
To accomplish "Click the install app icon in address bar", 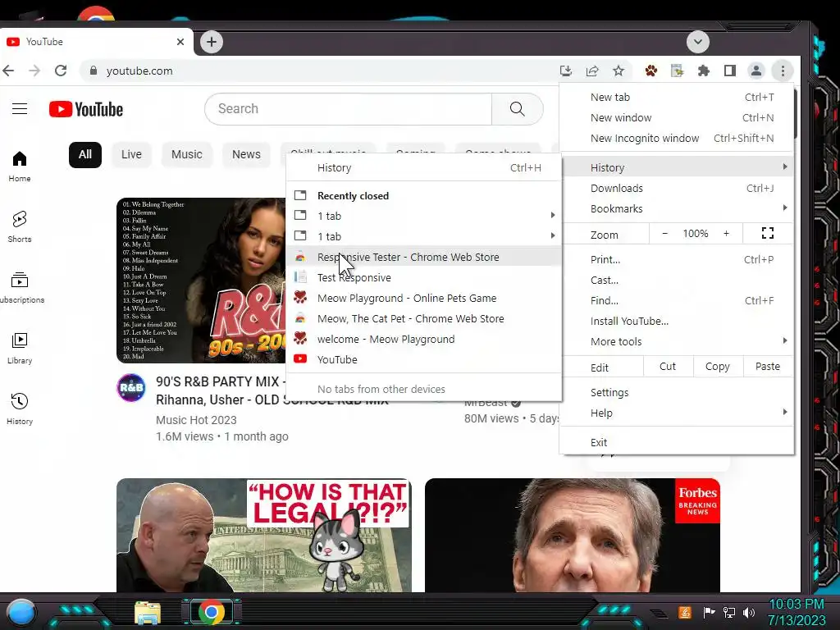I will point(566,71).
